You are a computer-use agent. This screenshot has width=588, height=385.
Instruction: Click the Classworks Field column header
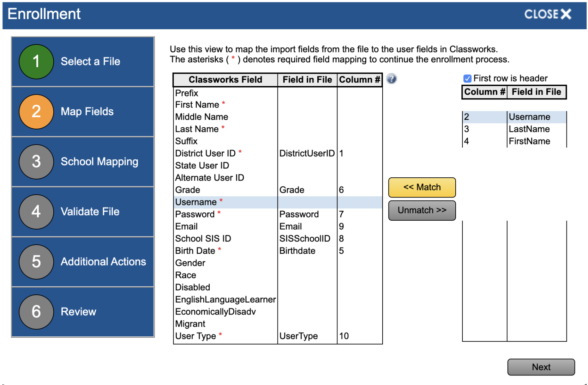click(x=226, y=80)
